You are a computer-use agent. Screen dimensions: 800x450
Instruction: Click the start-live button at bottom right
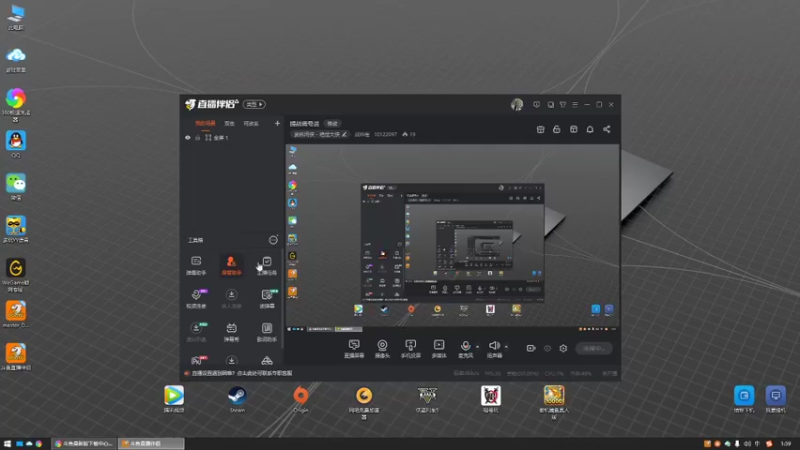click(x=594, y=348)
